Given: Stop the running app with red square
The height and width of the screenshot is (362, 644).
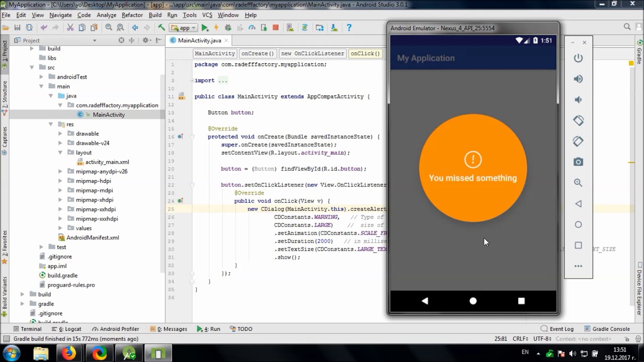Looking at the screenshot, I should click(275, 28).
